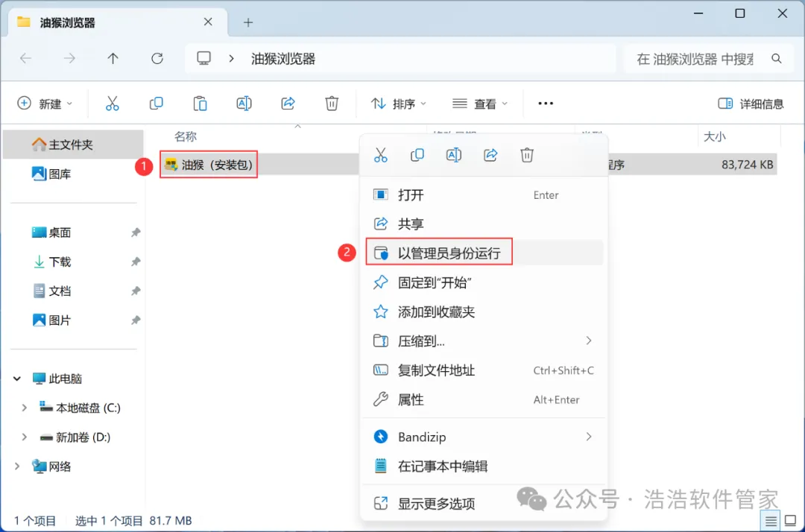This screenshot has height=532, width=805.
Task: Open the 新建 dropdown
Action: 45,104
